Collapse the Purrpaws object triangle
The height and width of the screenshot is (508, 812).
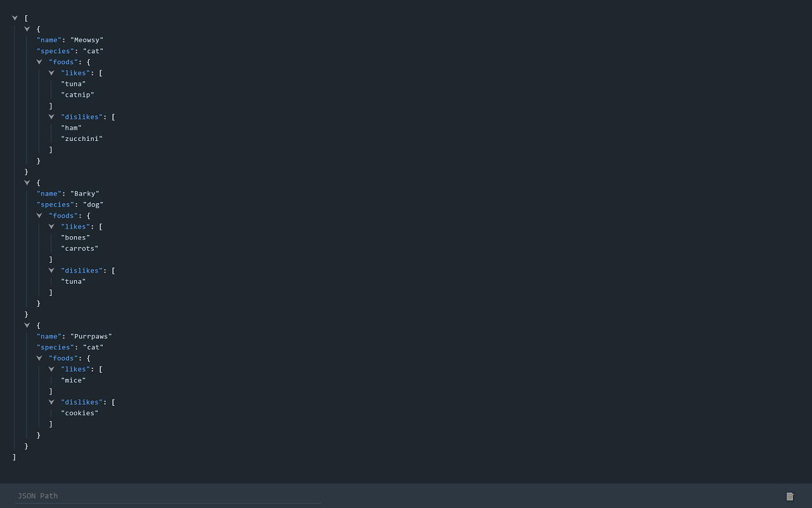click(27, 325)
